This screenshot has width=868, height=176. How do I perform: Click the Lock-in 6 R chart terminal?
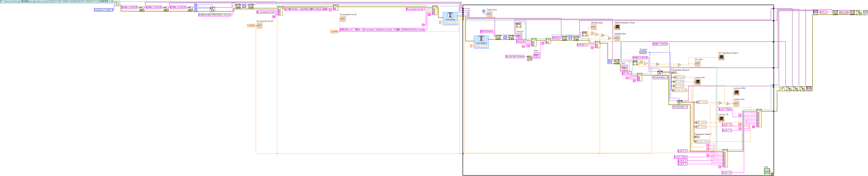698,82
